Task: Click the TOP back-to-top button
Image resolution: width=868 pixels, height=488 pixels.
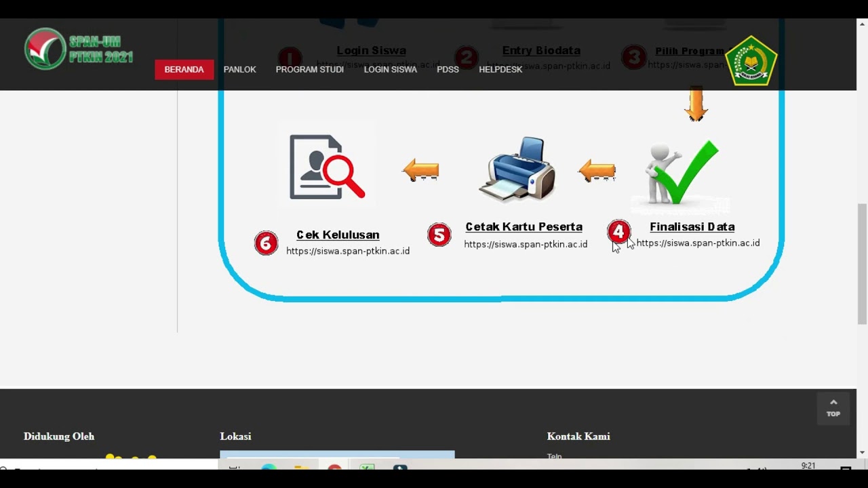Action: [833, 408]
